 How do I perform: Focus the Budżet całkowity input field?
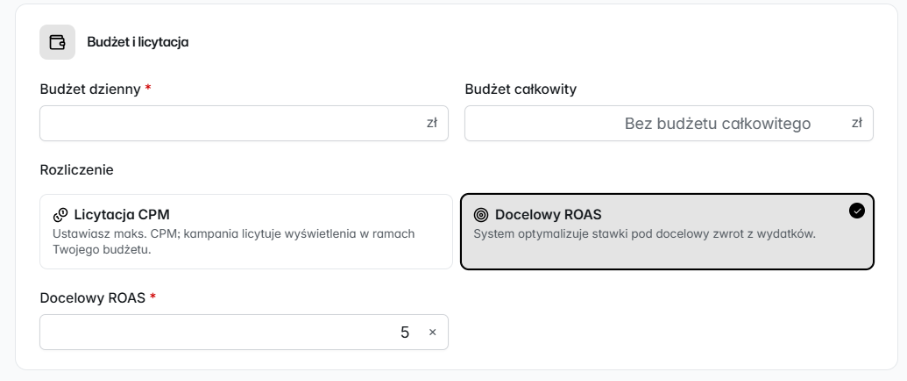point(669,123)
